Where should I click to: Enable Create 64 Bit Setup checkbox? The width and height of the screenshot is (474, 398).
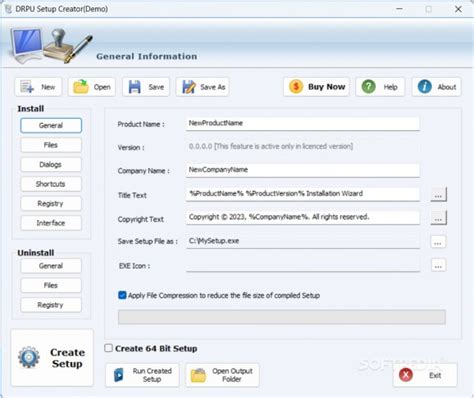(108, 348)
